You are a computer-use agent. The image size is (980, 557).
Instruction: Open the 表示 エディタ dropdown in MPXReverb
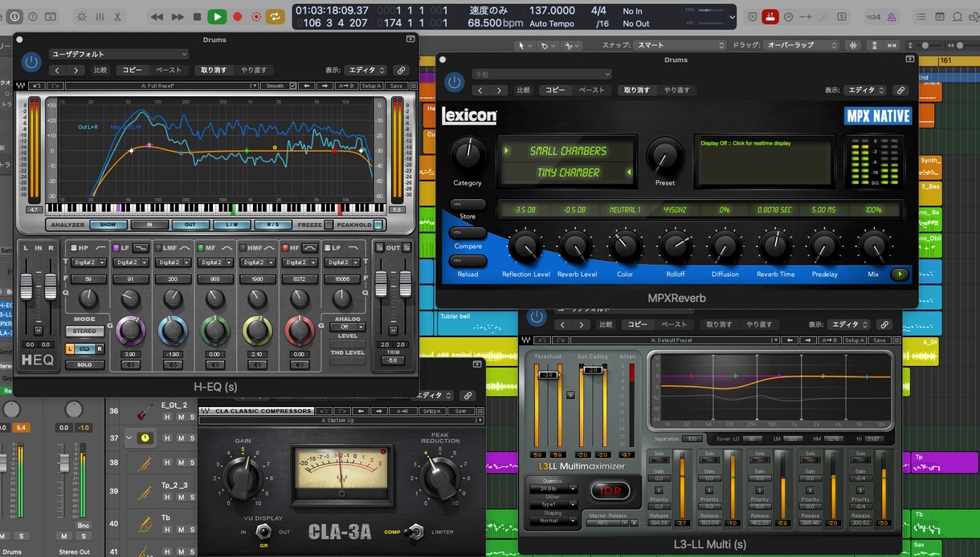pos(867,91)
